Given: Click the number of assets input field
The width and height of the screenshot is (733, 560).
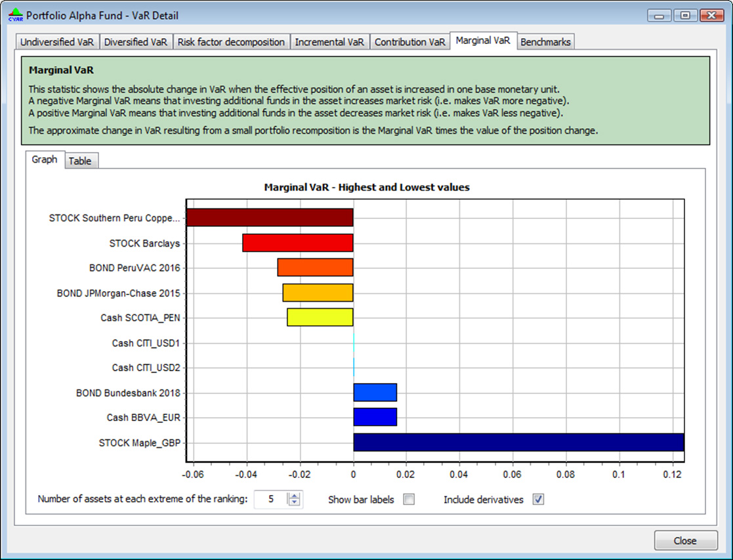Looking at the screenshot, I should [272, 499].
